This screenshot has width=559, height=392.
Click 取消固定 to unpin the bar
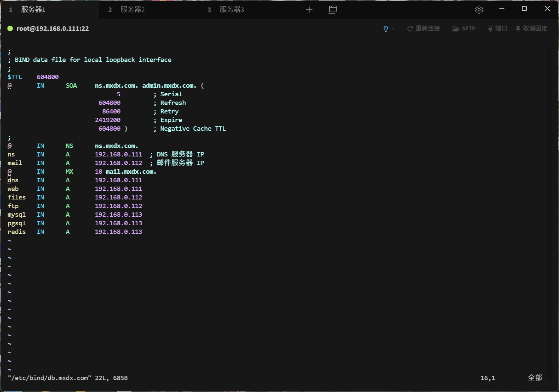coord(531,28)
